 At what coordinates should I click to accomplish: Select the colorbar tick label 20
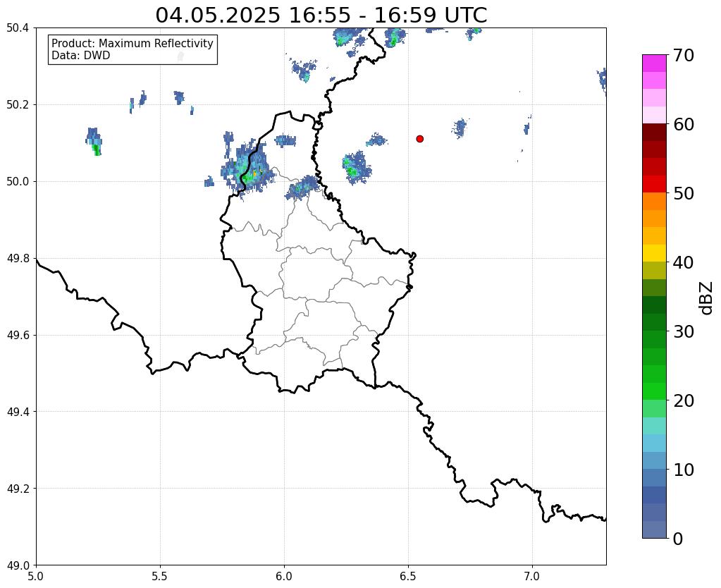point(684,400)
